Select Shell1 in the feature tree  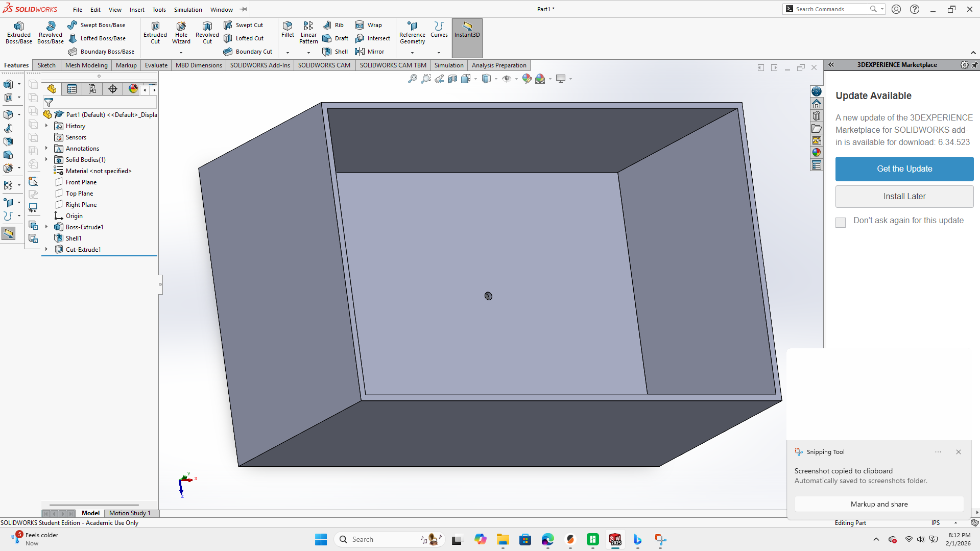click(73, 238)
